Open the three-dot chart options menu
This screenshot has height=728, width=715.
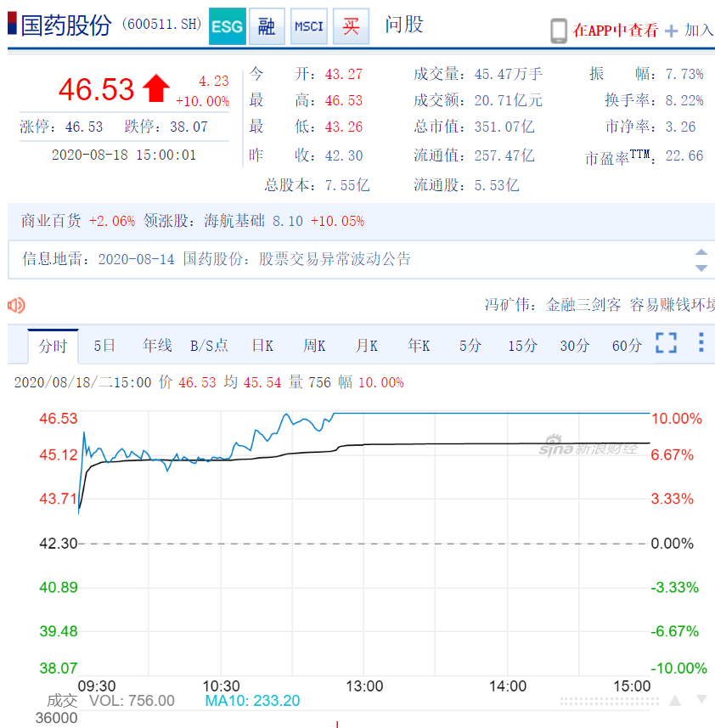(701, 342)
